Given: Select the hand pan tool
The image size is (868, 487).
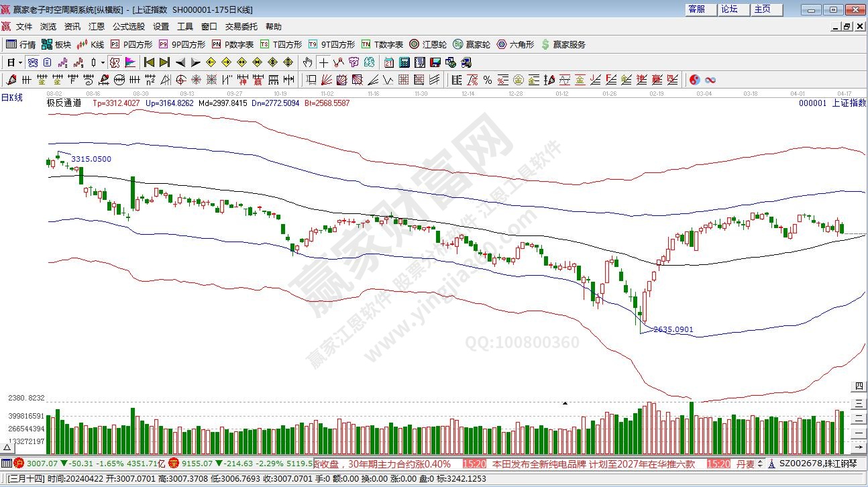Looking at the screenshot, I should [307, 62].
